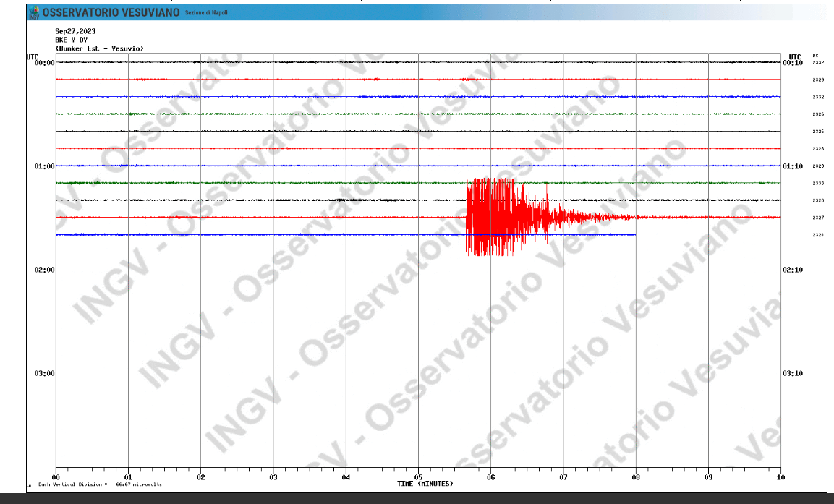The height and width of the screenshot is (504, 834).
Task: Select the Bunker Est - Vesuvio station name
Action: click(x=99, y=48)
